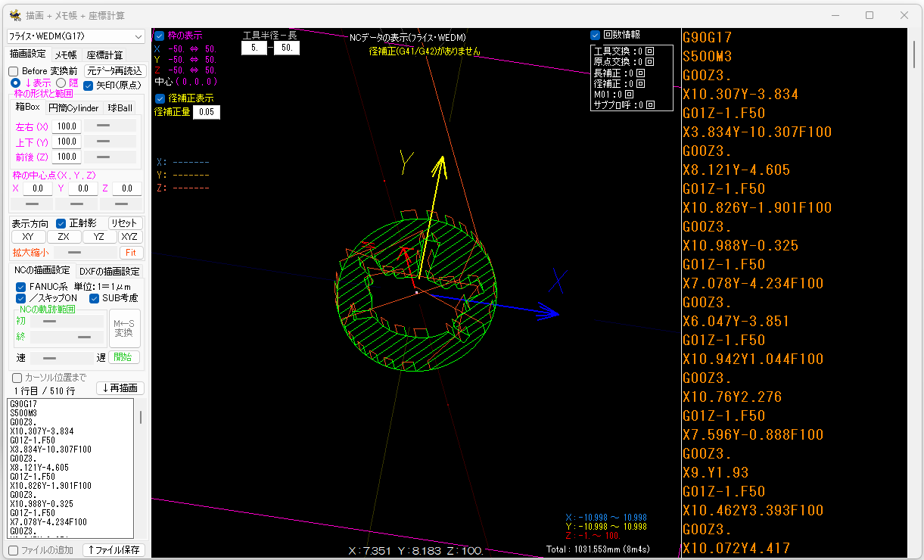Open the DXFの描画設定 tab

click(x=110, y=271)
